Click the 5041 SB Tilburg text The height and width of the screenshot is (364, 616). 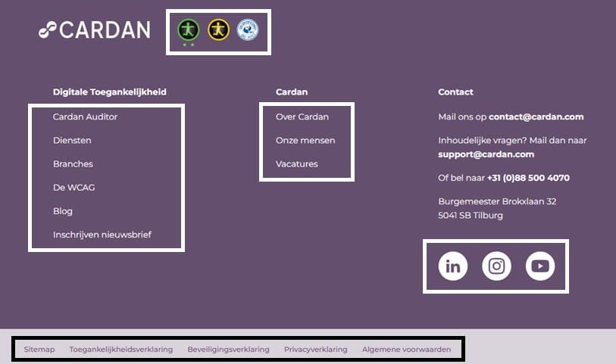(471, 216)
